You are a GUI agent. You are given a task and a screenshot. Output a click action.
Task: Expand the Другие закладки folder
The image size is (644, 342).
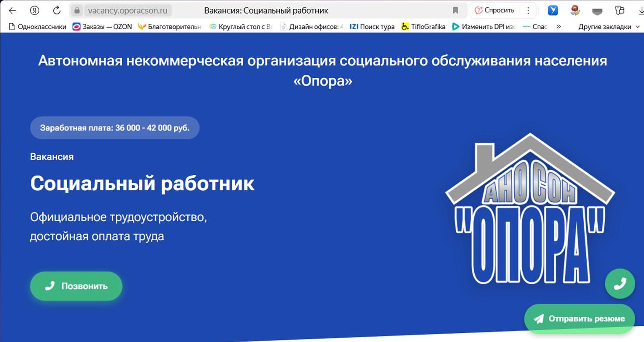pos(609,27)
